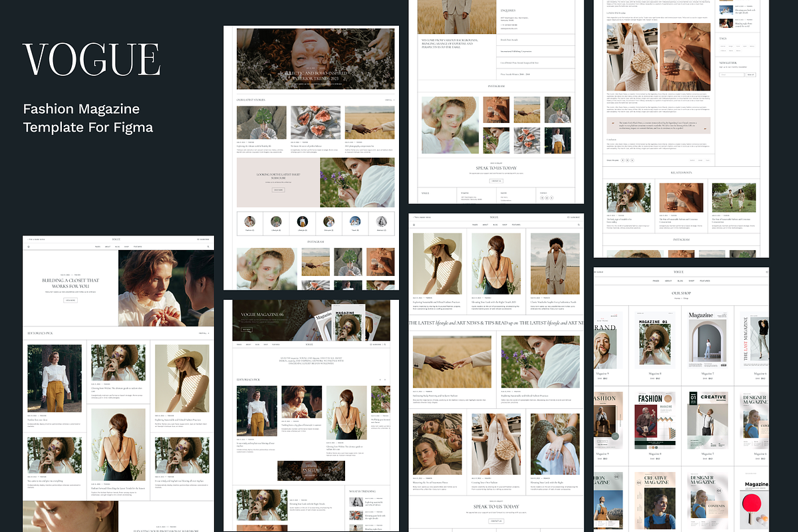798x532 pixels.
Task: Click PAGES in three-column blog mockup nav
Action: click(475, 225)
